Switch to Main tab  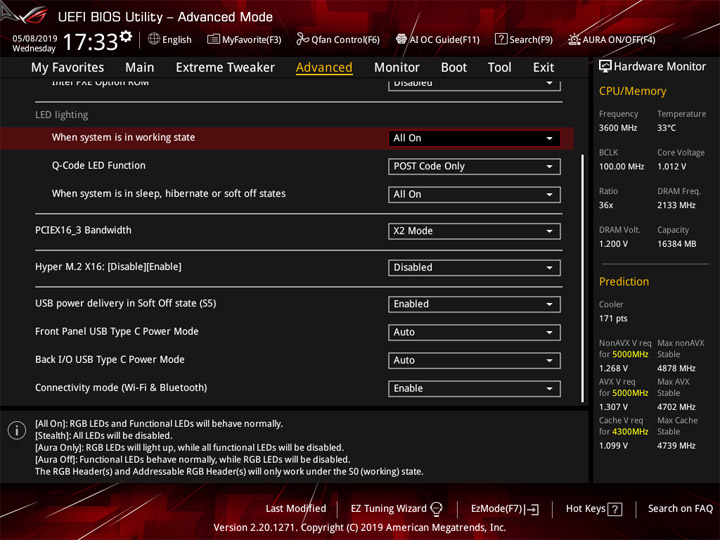(x=140, y=68)
